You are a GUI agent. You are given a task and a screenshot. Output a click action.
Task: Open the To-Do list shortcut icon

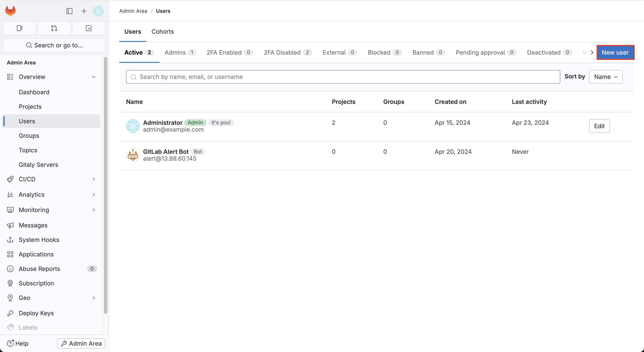[89, 28]
